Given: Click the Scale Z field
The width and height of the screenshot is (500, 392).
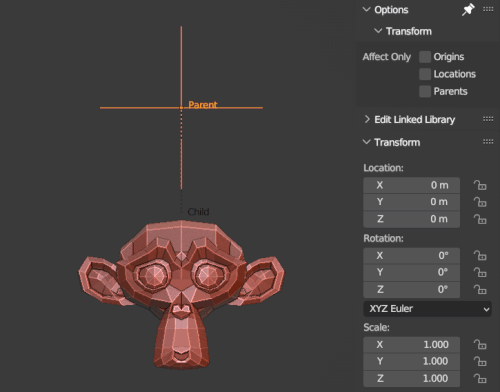Looking at the screenshot, I should (x=412, y=378).
